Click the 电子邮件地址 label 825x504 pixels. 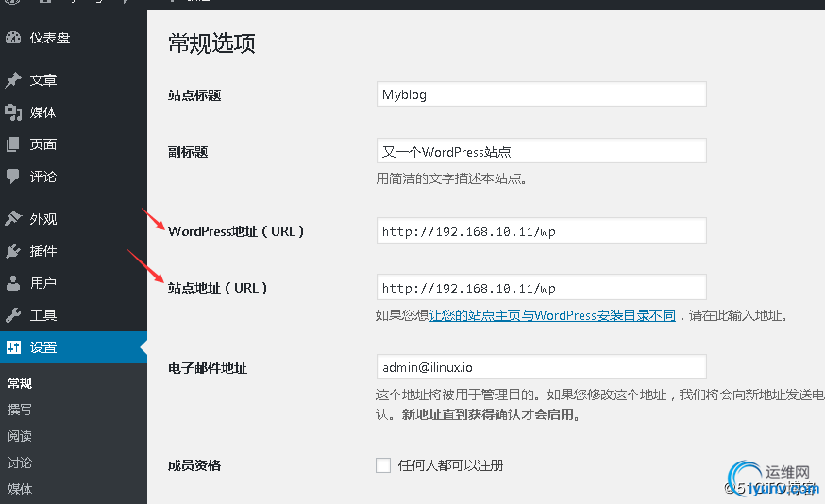(208, 368)
